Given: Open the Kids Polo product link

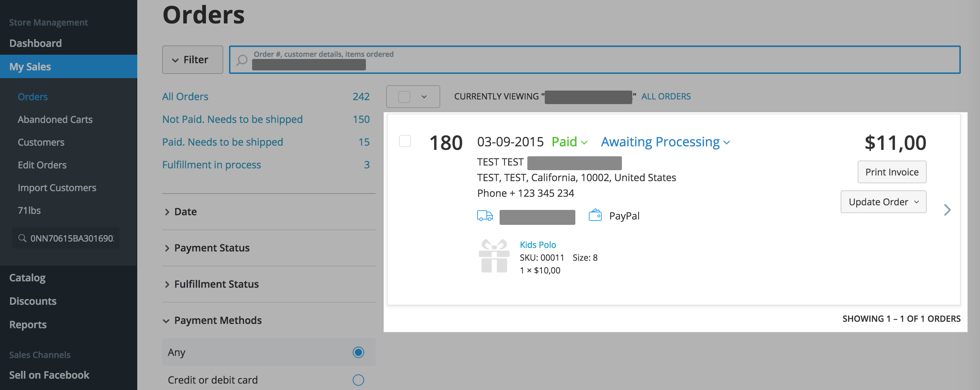Looking at the screenshot, I should 538,245.
